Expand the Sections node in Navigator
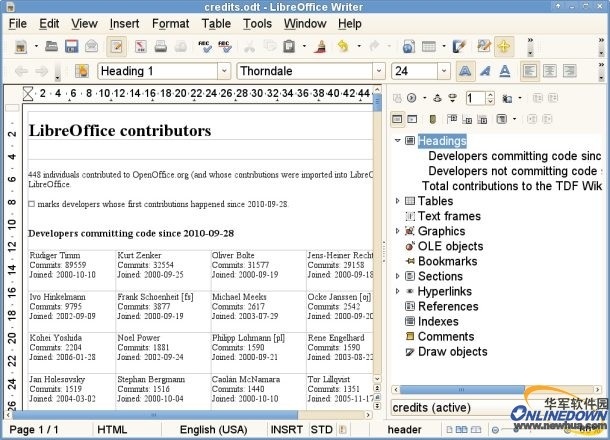The image size is (610, 440). (398, 276)
